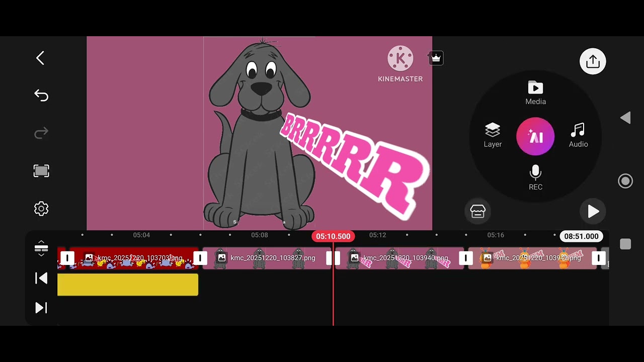Screen dimensions: 644x362
Task: Tap transition before the 103703 clip
Action: click(67, 258)
